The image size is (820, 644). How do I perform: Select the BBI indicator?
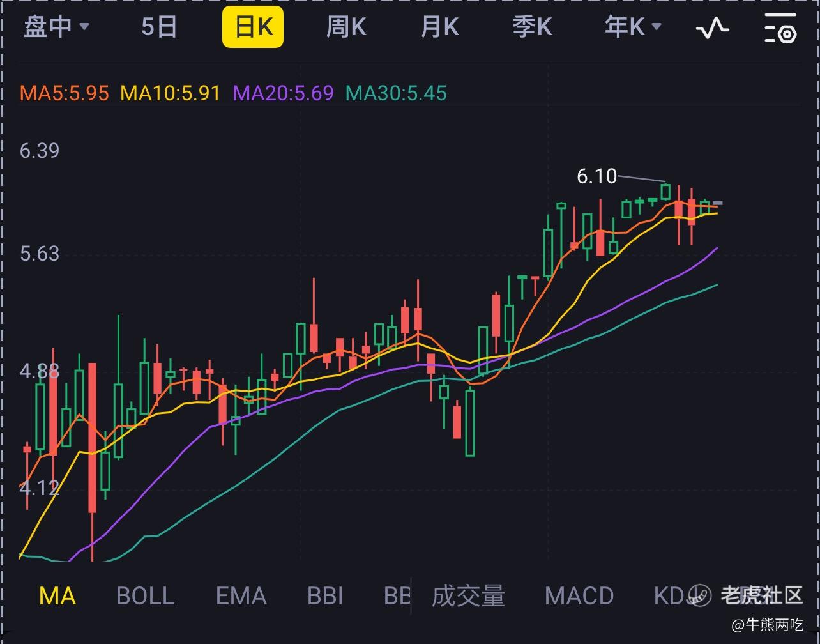pyautogui.click(x=325, y=596)
